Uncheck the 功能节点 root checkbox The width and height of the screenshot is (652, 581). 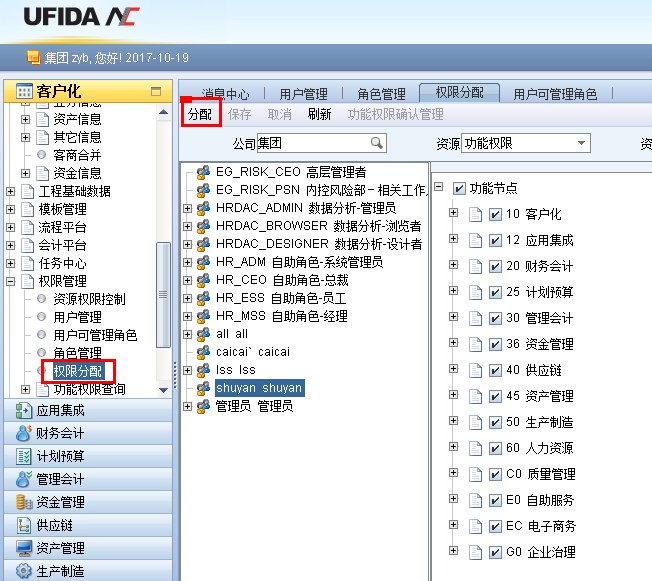click(459, 189)
